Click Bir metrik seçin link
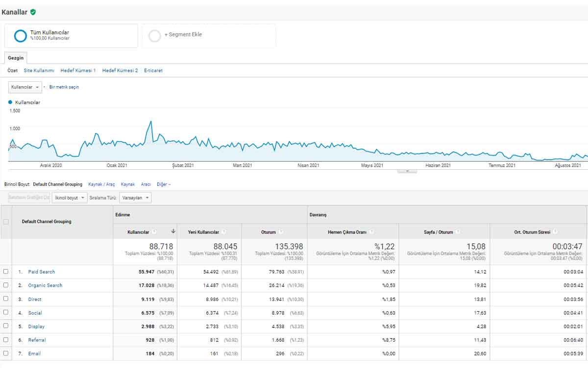 [64, 87]
